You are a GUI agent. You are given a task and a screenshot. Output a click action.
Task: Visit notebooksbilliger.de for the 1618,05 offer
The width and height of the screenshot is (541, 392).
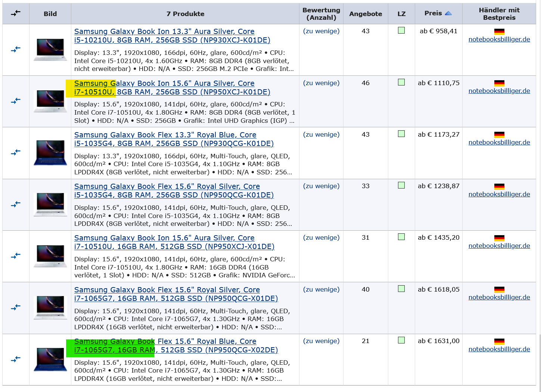(499, 297)
